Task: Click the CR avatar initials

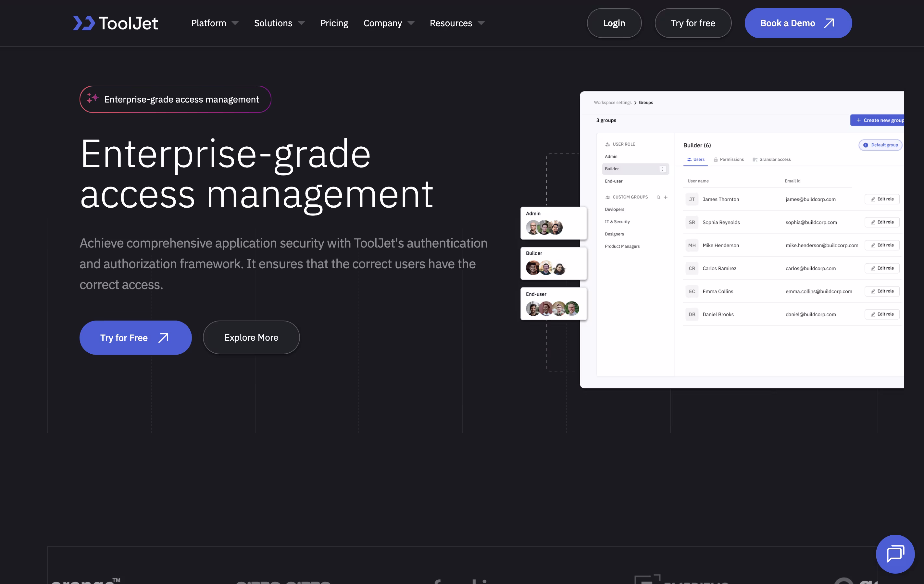Action: click(692, 268)
